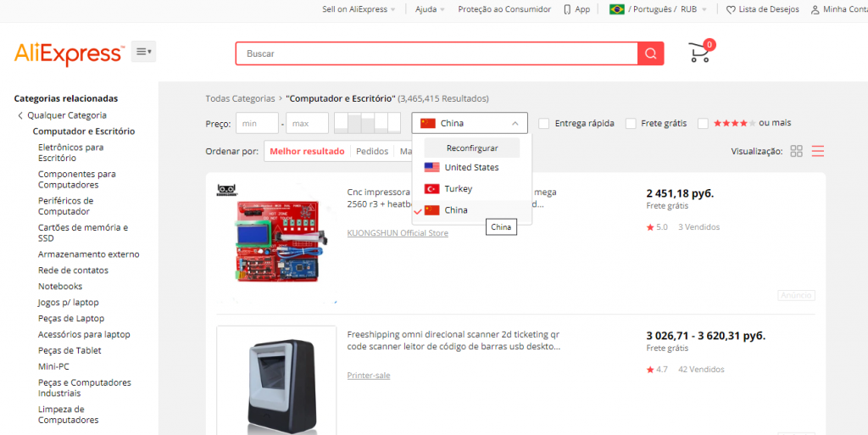Open Acessórios para laptop category
868x435 pixels.
pyautogui.click(x=84, y=335)
